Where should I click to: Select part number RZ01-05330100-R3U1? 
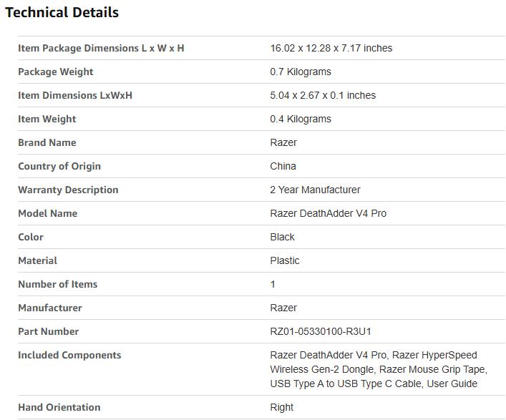(321, 331)
